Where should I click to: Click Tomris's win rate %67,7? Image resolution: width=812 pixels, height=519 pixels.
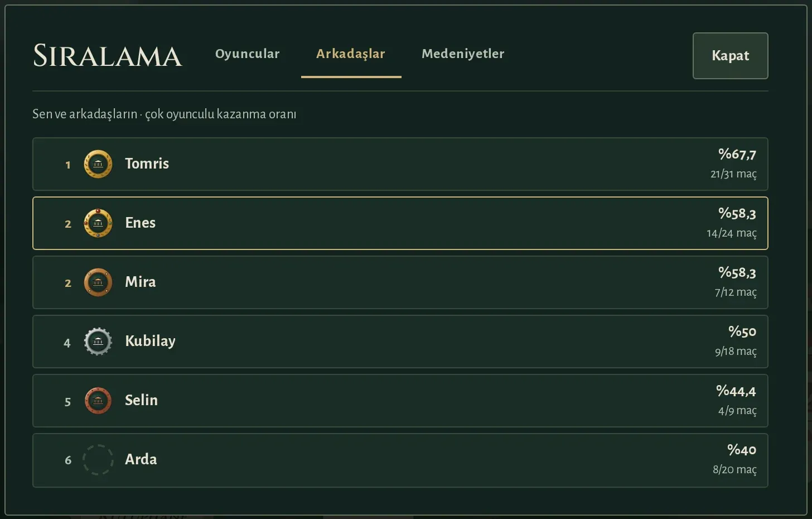(737, 155)
